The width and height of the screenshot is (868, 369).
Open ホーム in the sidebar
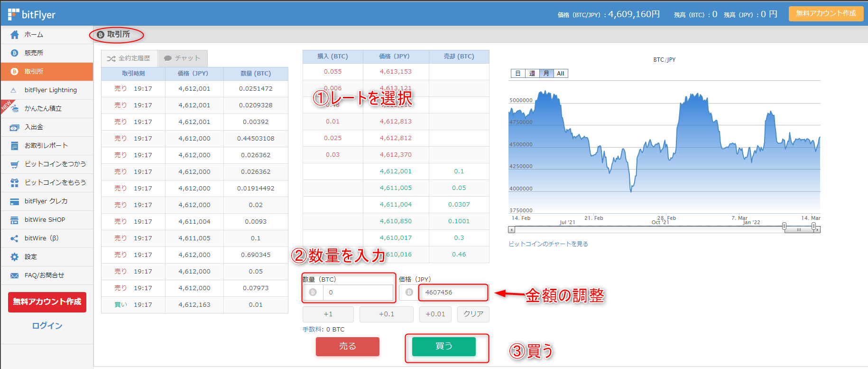(x=47, y=35)
